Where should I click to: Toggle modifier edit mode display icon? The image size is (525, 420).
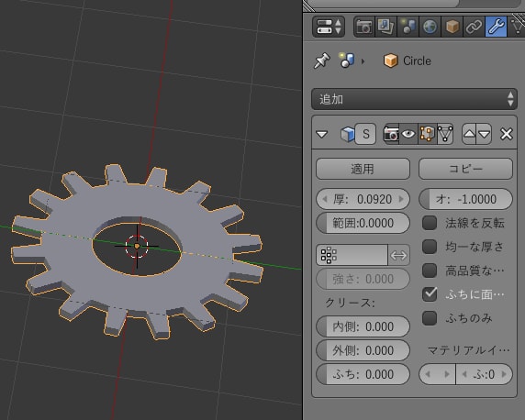click(427, 134)
